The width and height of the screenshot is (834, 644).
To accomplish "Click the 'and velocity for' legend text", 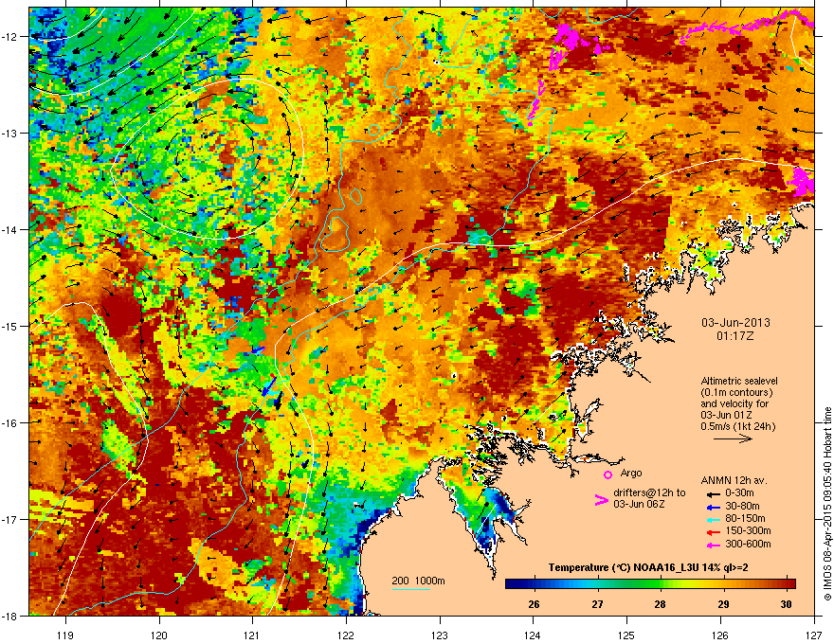I will [x=734, y=403].
